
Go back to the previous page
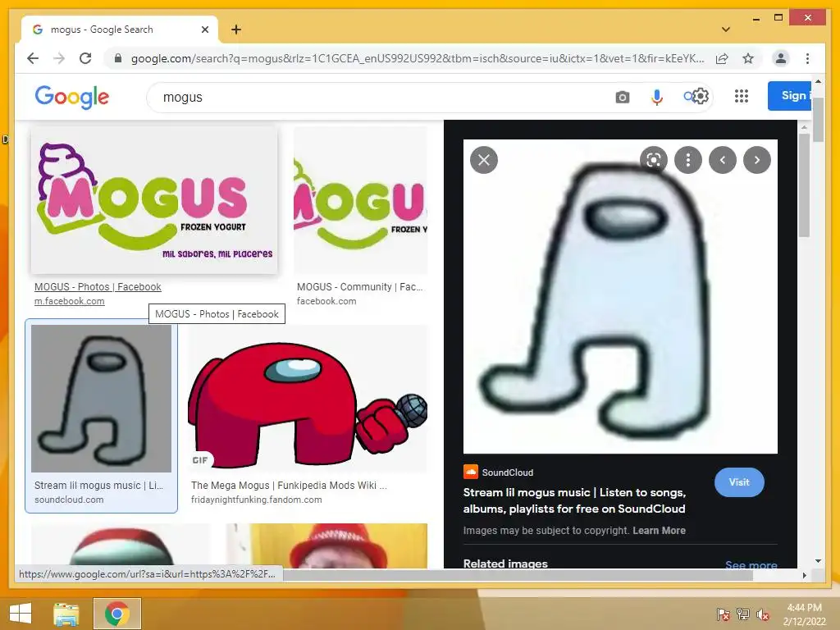pyautogui.click(x=33, y=58)
